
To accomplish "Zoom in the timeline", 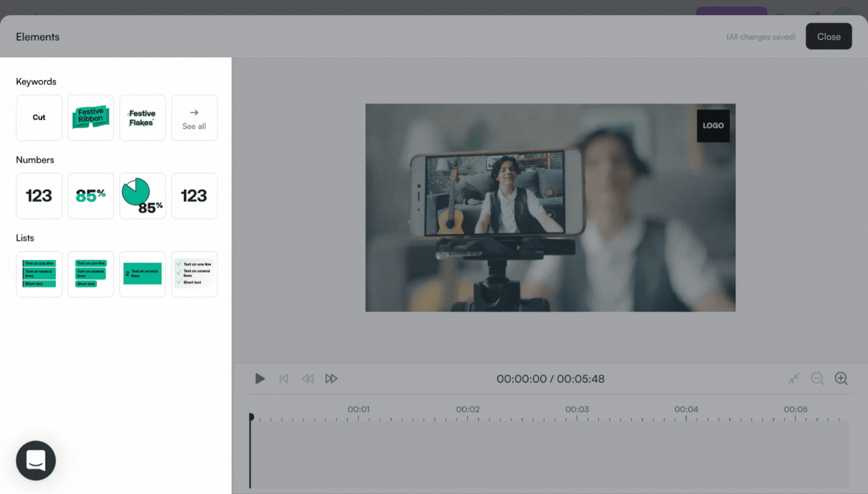I will click(x=841, y=378).
